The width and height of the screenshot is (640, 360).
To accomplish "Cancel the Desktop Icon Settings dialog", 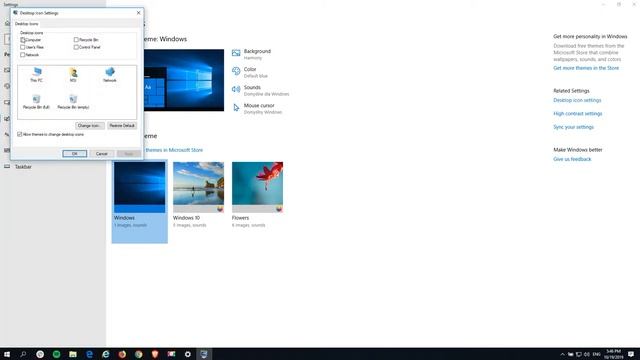I will [x=102, y=153].
